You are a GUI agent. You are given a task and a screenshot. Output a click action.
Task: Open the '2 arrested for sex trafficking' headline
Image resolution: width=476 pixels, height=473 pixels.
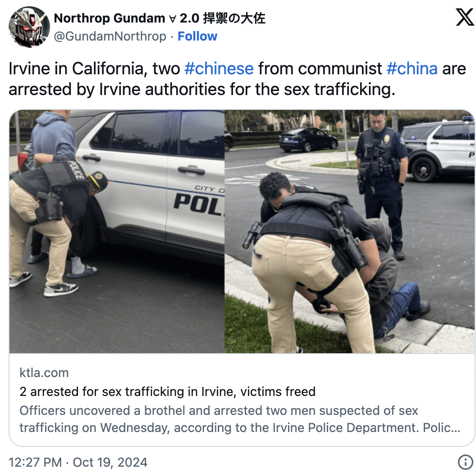167,391
